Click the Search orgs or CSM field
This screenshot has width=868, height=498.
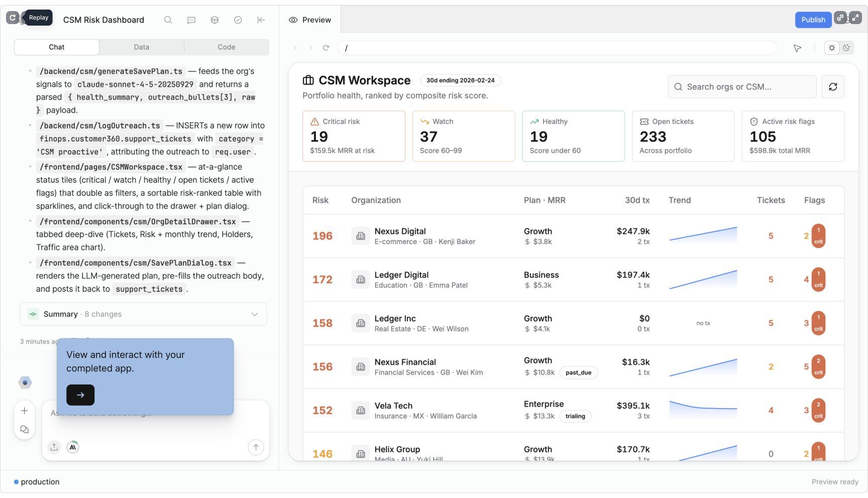click(742, 87)
